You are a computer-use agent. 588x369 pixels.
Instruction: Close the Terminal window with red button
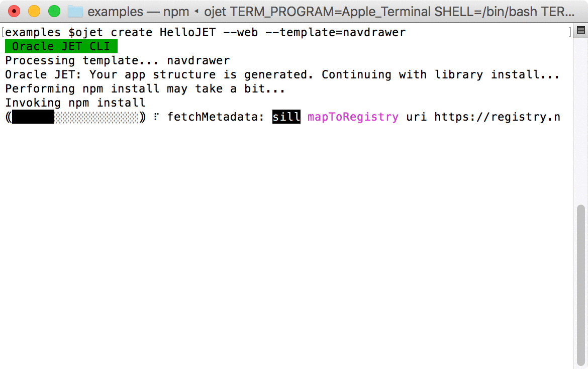click(14, 11)
